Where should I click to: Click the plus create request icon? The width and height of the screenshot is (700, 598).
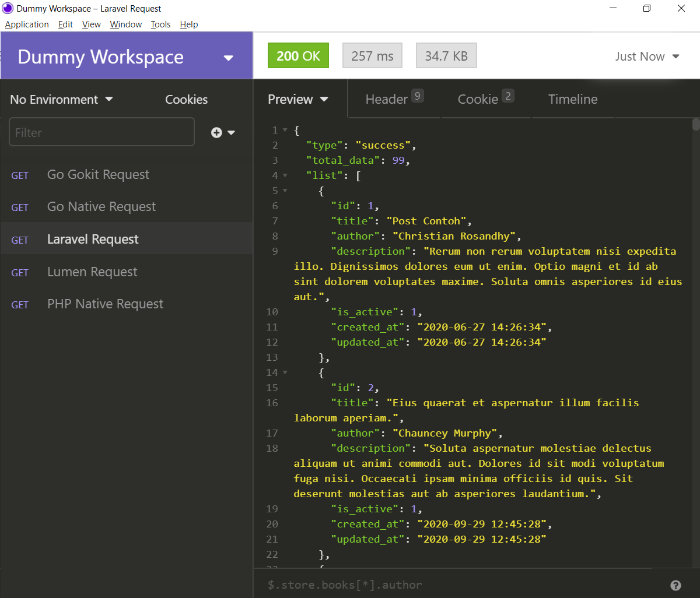(216, 132)
